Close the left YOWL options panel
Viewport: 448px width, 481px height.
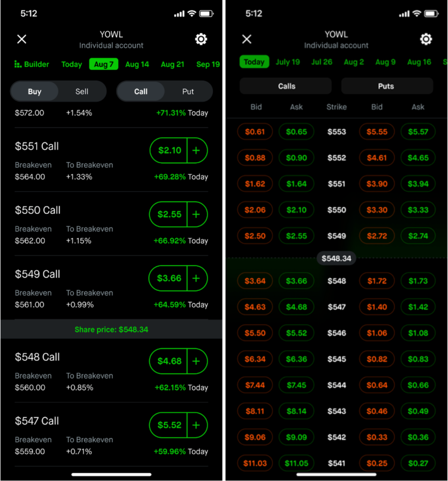point(22,39)
